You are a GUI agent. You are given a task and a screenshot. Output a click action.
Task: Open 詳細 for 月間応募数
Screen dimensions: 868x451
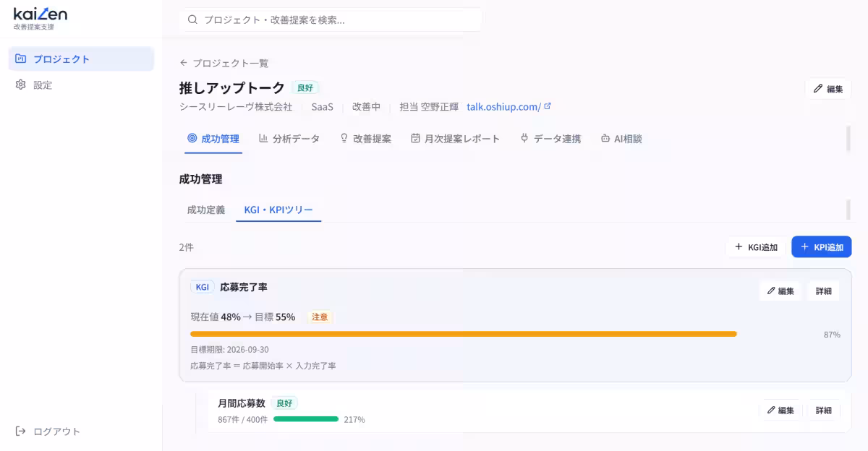[x=824, y=410]
